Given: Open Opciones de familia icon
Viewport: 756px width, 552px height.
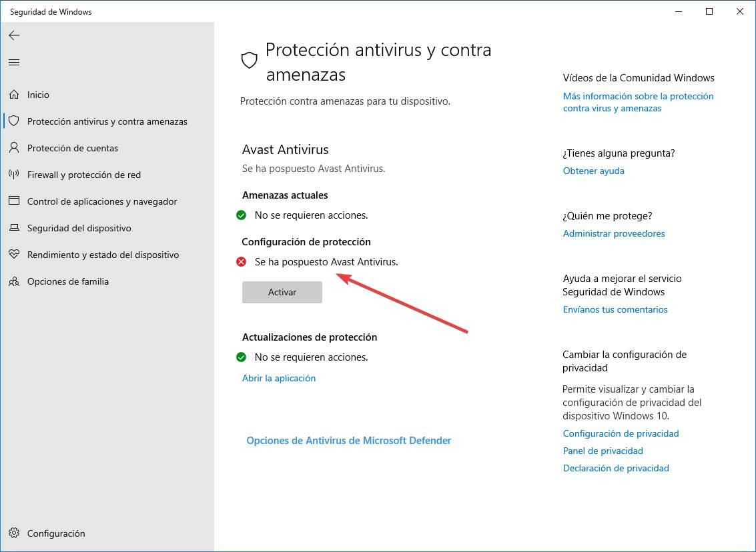Looking at the screenshot, I should [14, 281].
